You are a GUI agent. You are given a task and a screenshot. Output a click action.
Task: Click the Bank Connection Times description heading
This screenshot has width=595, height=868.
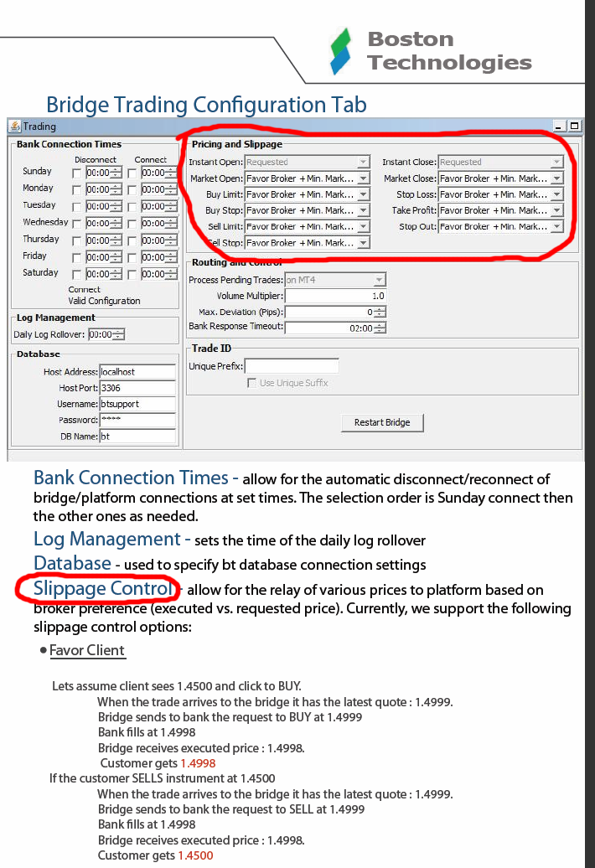131,478
